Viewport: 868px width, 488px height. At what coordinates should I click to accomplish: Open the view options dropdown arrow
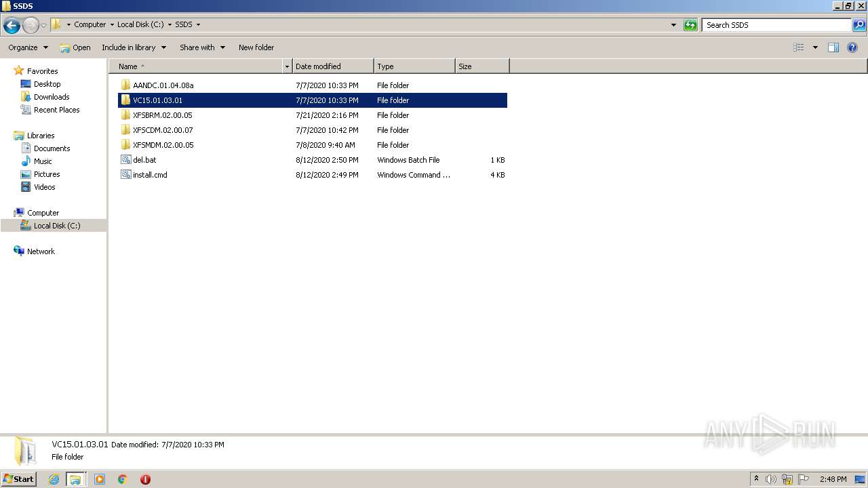pos(815,47)
